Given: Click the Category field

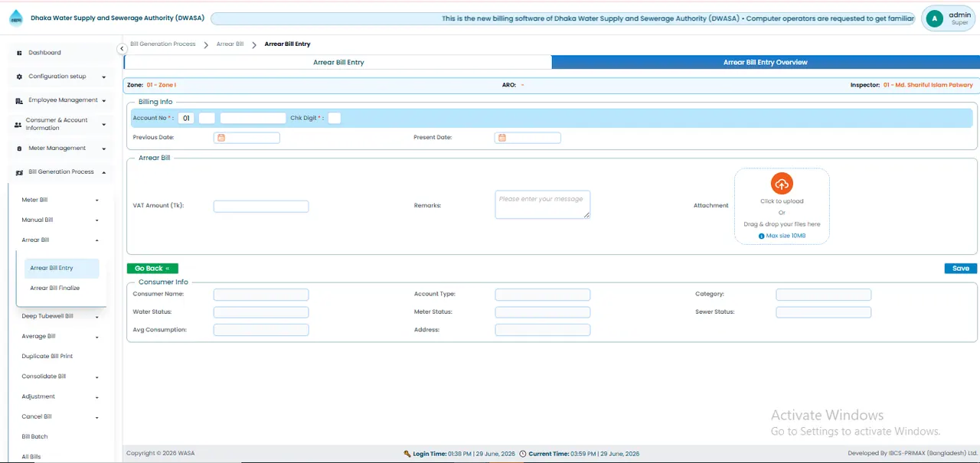Looking at the screenshot, I should click(x=824, y=295).
